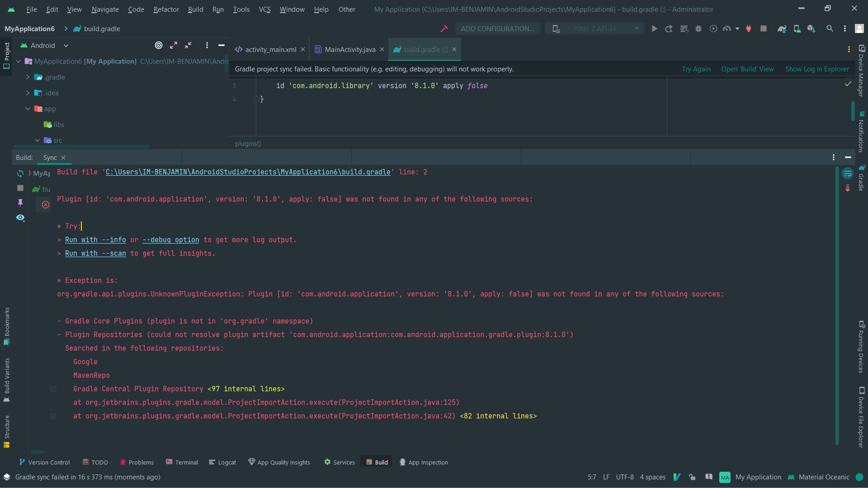The width and height of the screenshot is (868, 488).
Task: Click the Stop square icon in toolbar
Action: point(764,28)
